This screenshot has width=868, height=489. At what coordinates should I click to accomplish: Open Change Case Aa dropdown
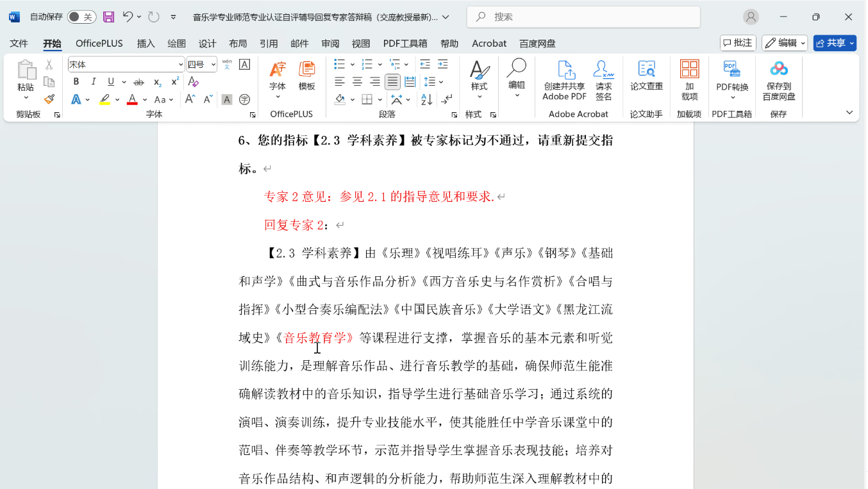click(163, 99)
